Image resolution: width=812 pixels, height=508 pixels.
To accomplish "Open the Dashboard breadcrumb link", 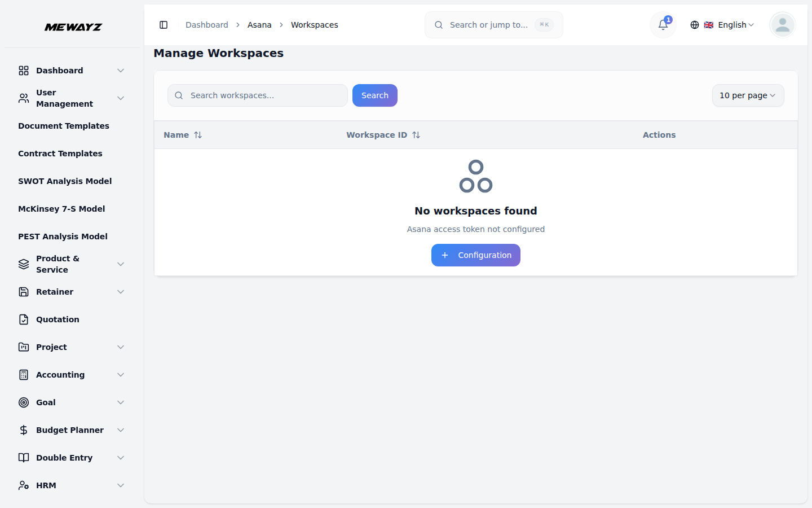I will tap(206, 25).
